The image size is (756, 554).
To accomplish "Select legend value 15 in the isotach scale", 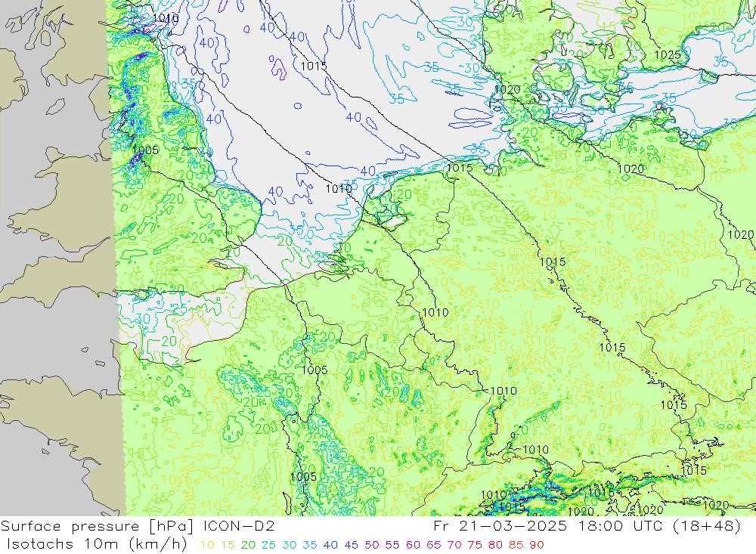I will pos(228,545).
